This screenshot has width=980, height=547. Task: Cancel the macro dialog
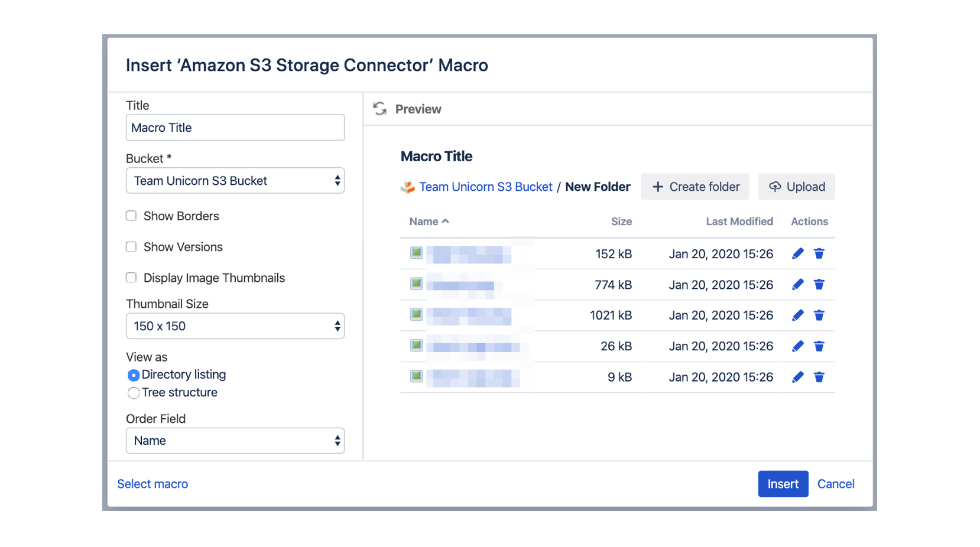836,484
